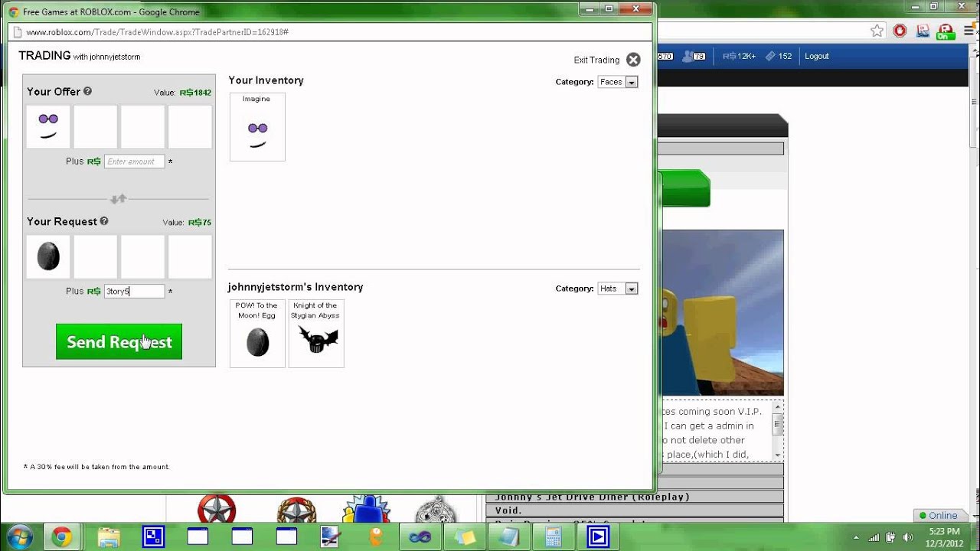Click the sticky notes icon in the taskbar
Screen dimensions: 980x551
click(x=464, y=537)
